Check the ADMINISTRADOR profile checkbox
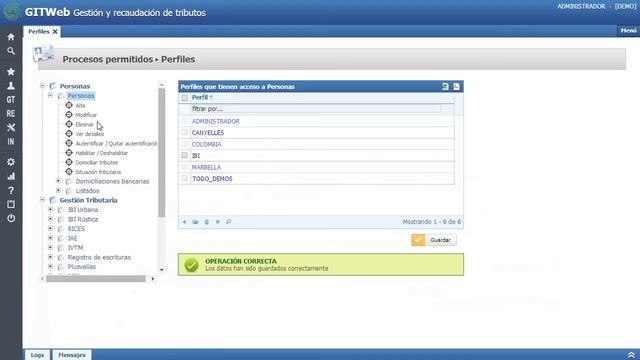The width and height of the screenshot is (640, 360). (184, 121)
